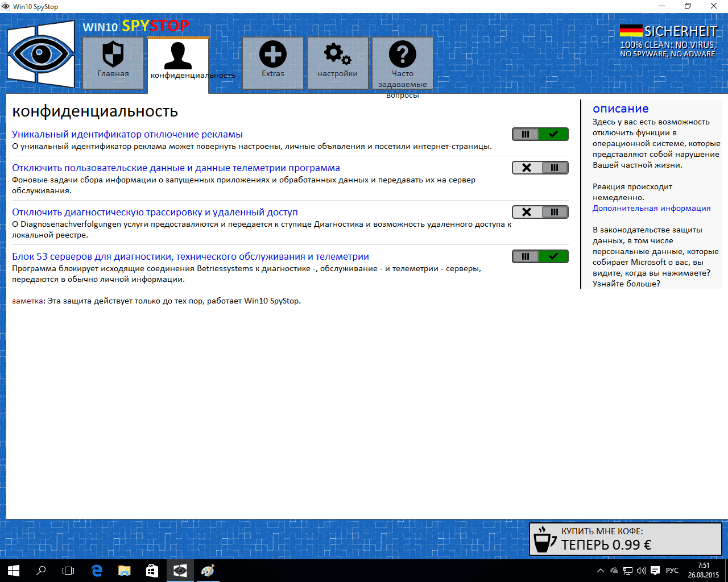The height and width of the screenshot is (582, 728).
Task: Click the buy me coffee 0.99 € button
Action: click(626, 539)
